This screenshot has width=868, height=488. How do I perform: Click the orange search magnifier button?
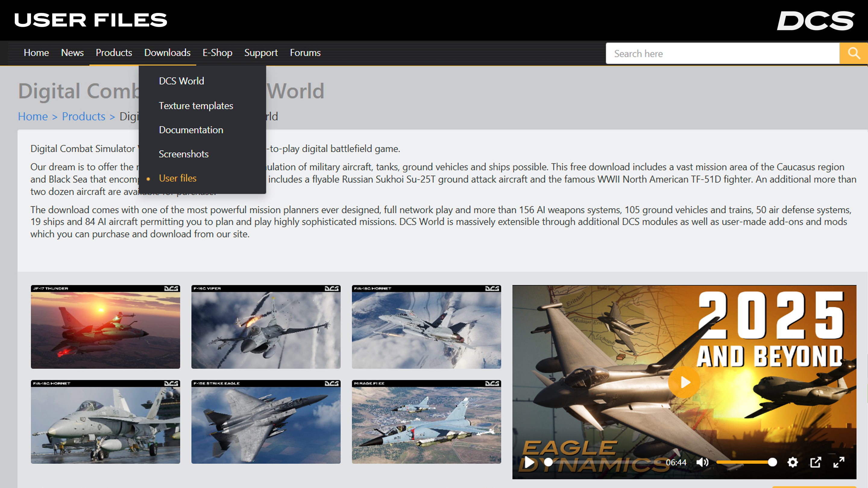point(853,53)
